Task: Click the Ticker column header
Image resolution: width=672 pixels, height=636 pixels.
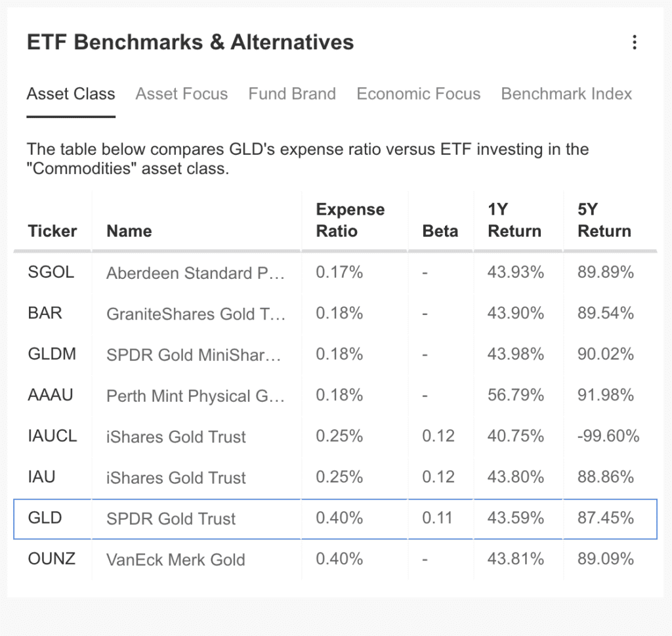Action: pyautogui.click(x=52, y=231)
